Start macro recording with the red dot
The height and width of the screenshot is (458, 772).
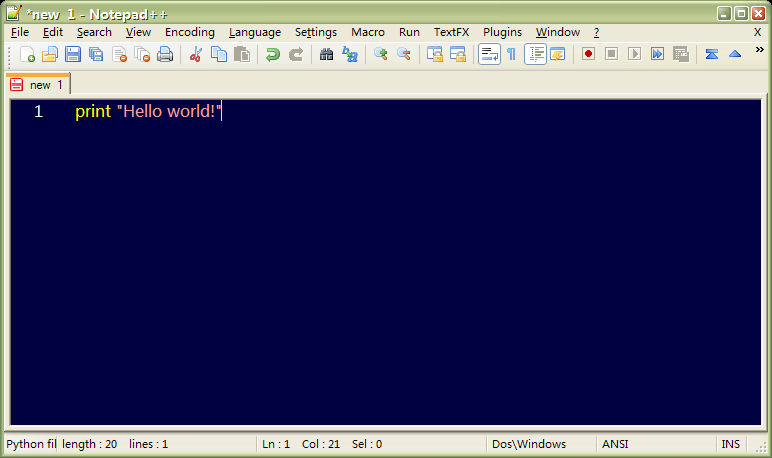pyautogui.click(x=588, y=54)
